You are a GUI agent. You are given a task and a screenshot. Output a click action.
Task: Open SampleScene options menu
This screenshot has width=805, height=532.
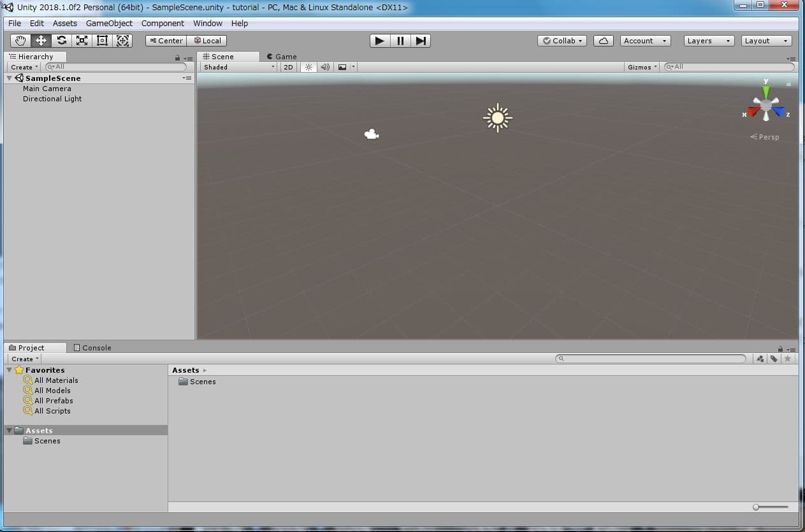coord(187,78)
